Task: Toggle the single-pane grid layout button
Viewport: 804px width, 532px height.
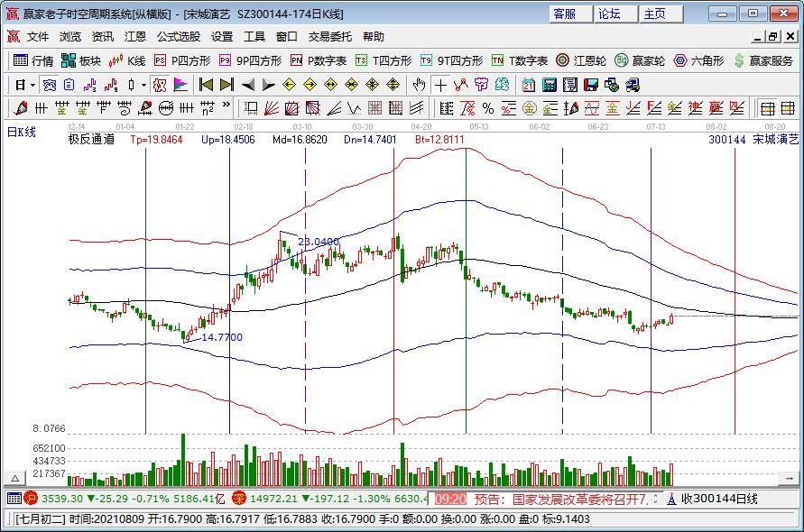Action: pos(766,108)
